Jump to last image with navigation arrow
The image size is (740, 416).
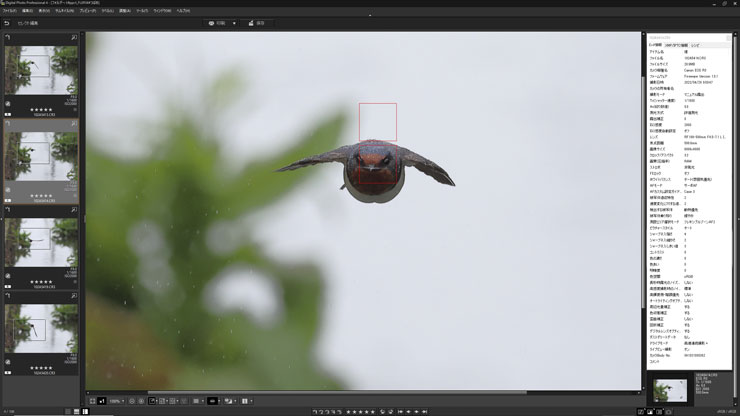click(424, 412)
